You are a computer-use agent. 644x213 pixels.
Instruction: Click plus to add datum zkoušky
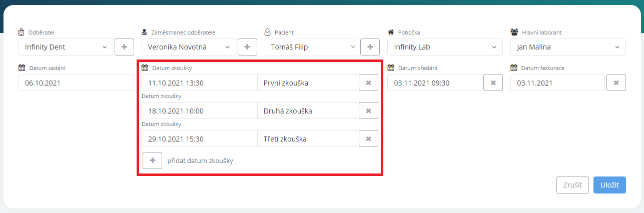(153, 160)
